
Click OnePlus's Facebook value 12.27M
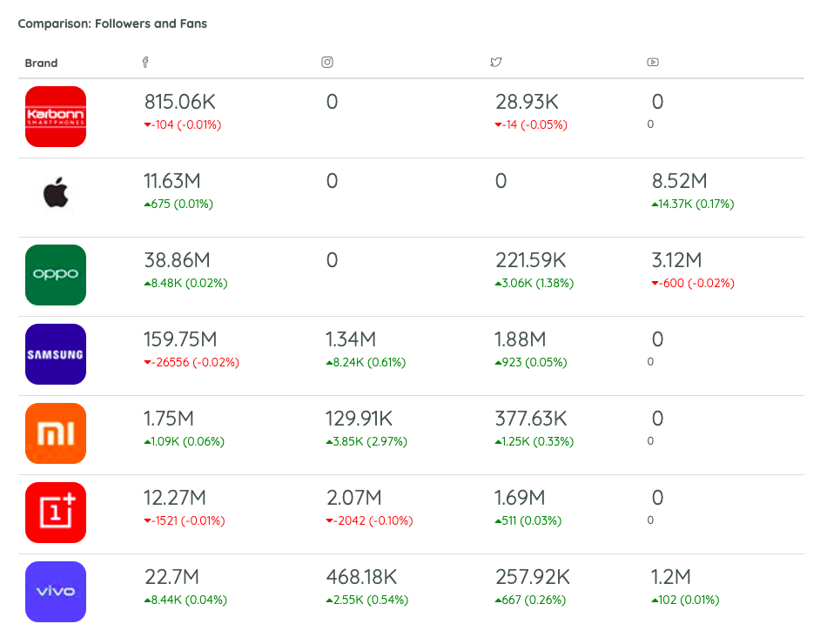175,498
